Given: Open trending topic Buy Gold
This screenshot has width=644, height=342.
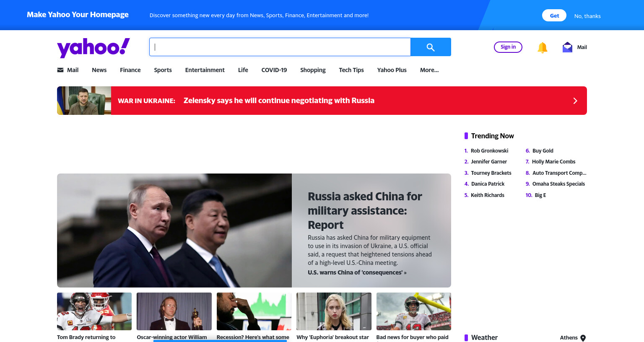Looking at the screenshot, I should point(543,151).
